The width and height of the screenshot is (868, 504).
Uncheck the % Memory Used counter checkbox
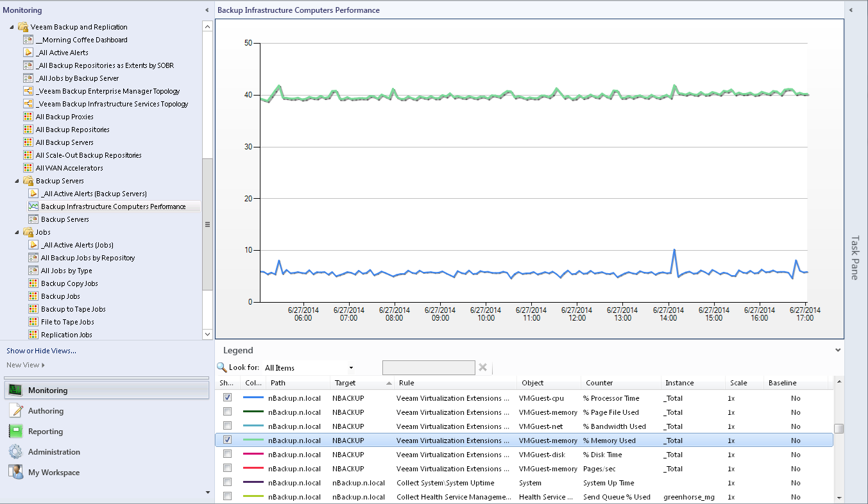[227, 440]
